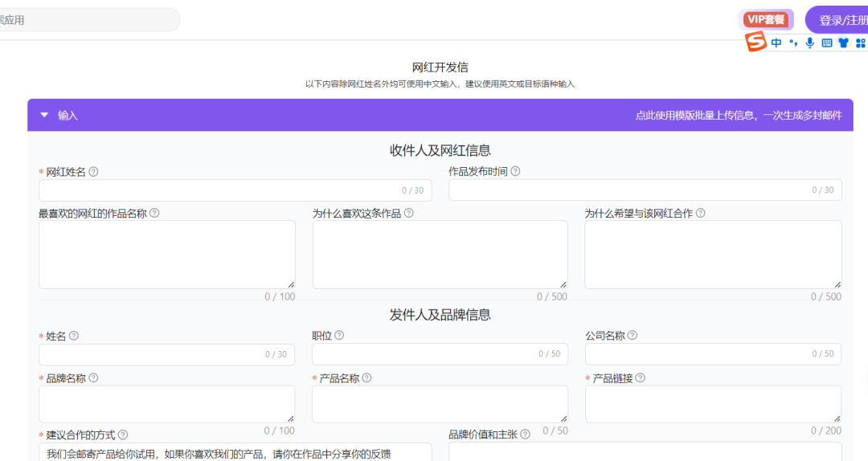Click help icon next to 产品名称
The width and height of the screenshot is (868, 461).
pos(366,378)
